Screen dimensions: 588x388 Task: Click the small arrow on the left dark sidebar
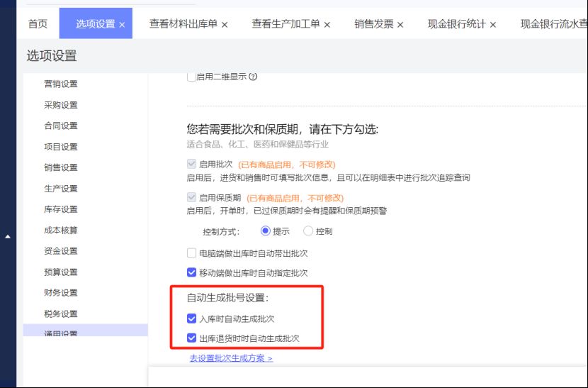8,236
